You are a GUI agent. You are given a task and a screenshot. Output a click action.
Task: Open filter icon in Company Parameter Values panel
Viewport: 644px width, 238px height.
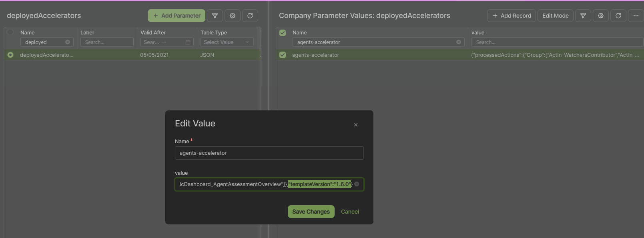pos(583,16)
